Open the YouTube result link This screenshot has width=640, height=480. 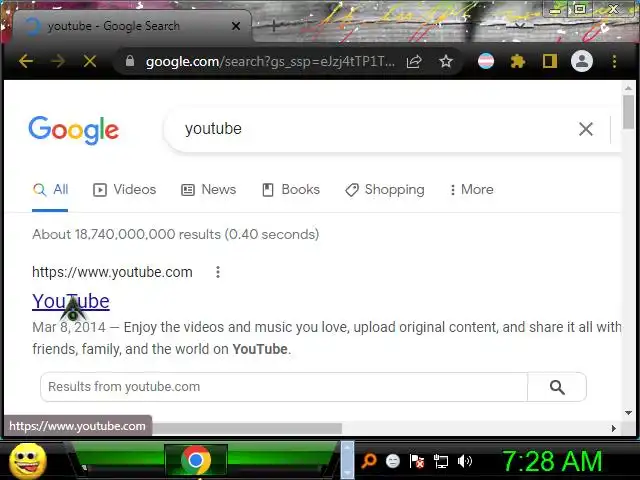tap(71, 301)
